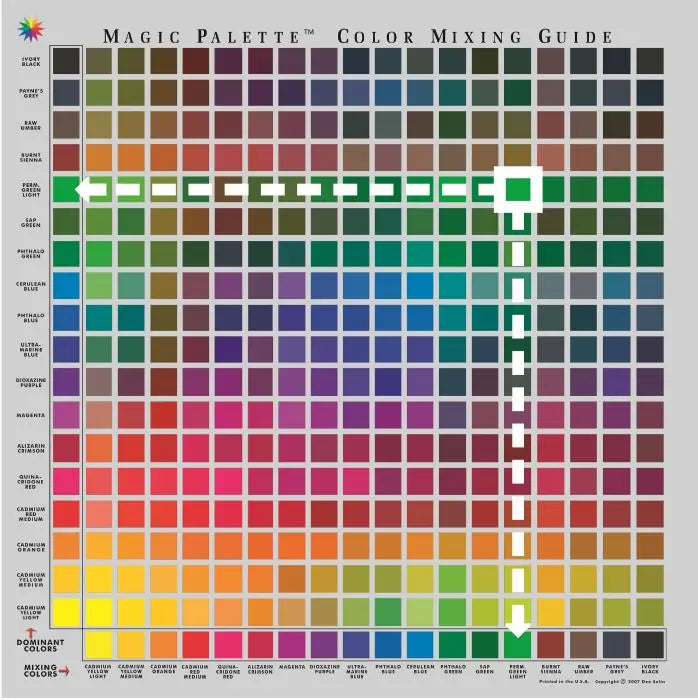Select the Cadmium Orange dominant color swatch

(x=66, y=546)
